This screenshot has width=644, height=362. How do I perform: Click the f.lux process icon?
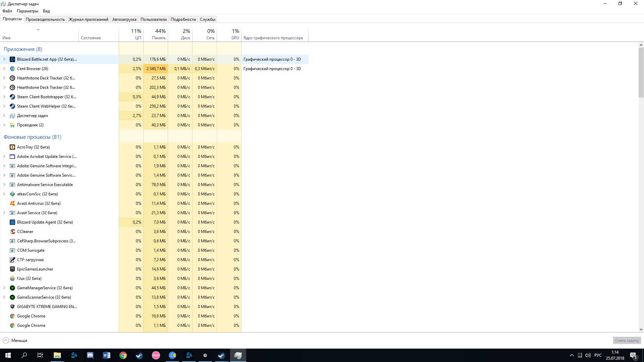tap(12, 279)
